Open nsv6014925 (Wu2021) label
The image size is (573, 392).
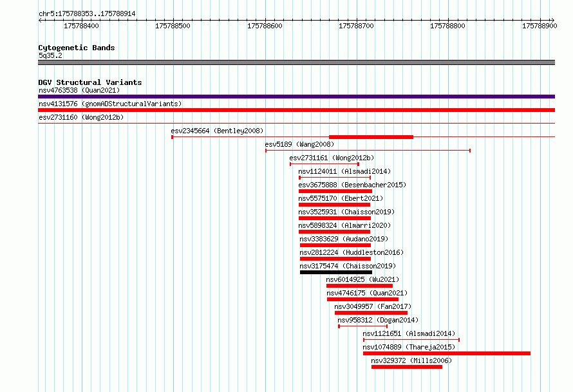tap(362, 279)
